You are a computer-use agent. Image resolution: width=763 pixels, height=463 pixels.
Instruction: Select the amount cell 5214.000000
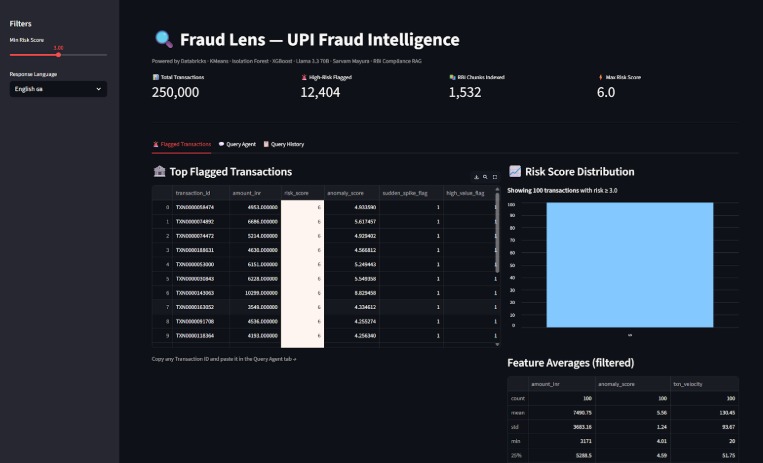pos(255,236)
